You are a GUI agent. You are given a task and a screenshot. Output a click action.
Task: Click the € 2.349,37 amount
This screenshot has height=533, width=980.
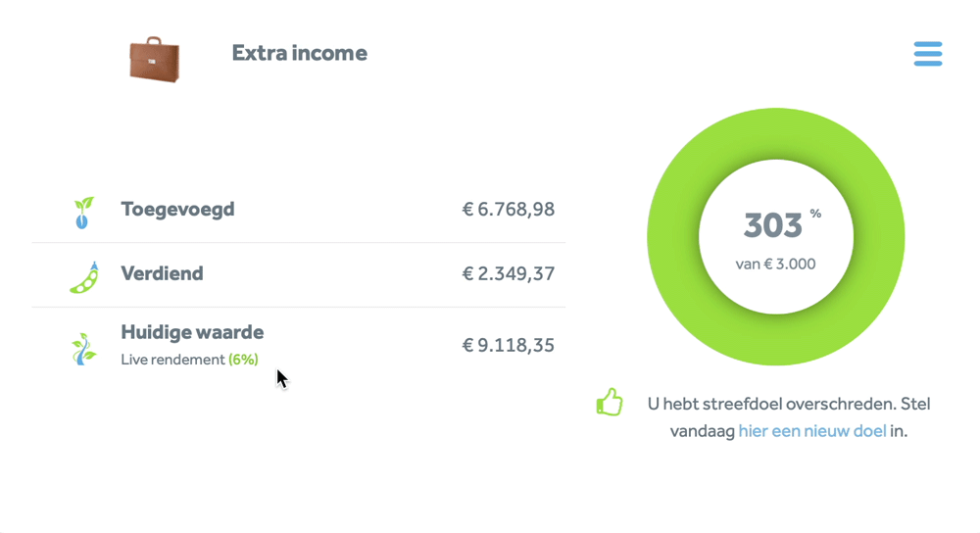coord(508,273)
